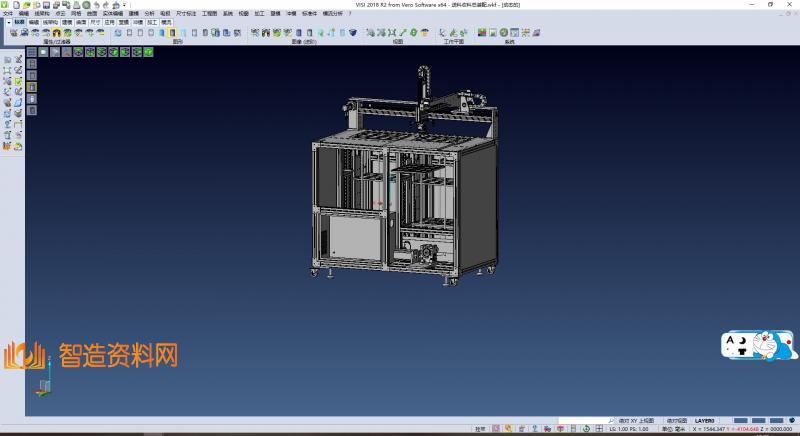800x436 pixels.
Task: Click the top icon in left vertical toolbar
Action: [7, 60]
